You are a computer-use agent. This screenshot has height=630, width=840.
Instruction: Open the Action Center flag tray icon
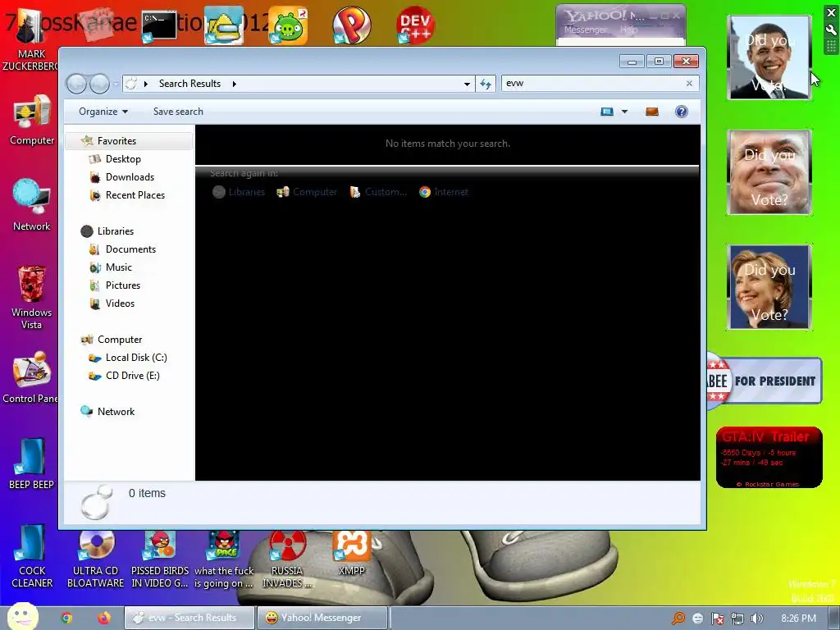point(717,619)
